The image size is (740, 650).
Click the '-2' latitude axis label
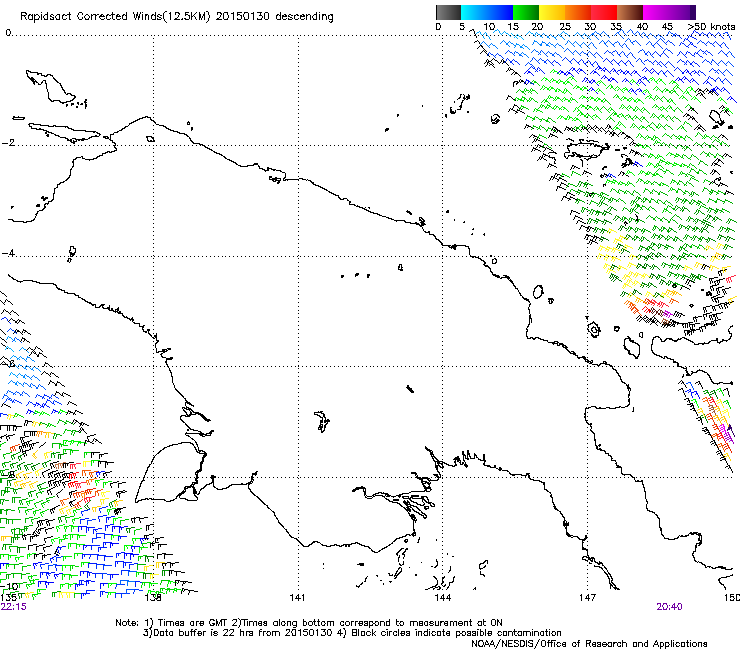[x=8, y=143]
